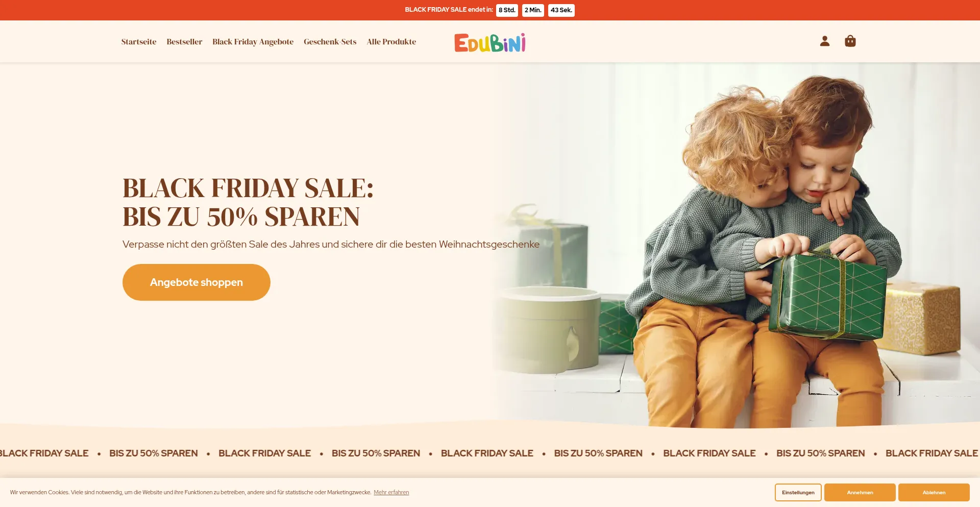Open Alle Produkte menu link

click(x=391, y=42)
